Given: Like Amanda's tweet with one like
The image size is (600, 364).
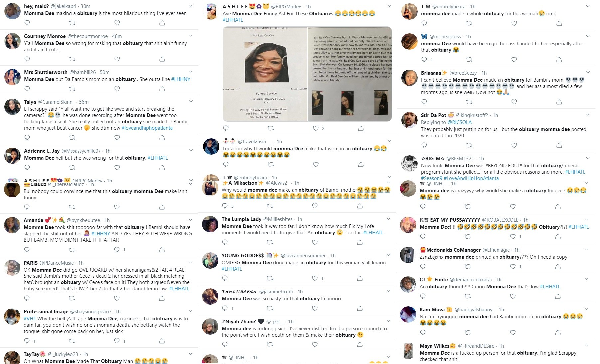Looking at the screenshot, I should point(117,249).
